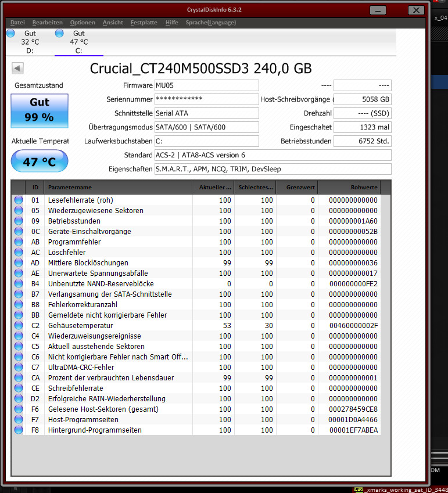This screenshot has height=493, width=448.
Task: Click status orb for Nicht korrigierbare Fehler nach Smart Off
Action: pyautogui.click(x=19, y=357)
